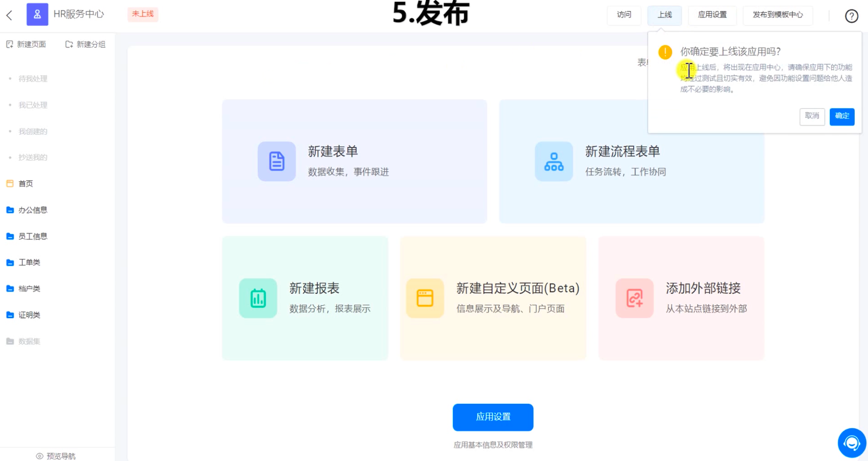Click the 你确定要上线该应用吗? popup heading
Screen dimensions: 868x461
[730, 52]
